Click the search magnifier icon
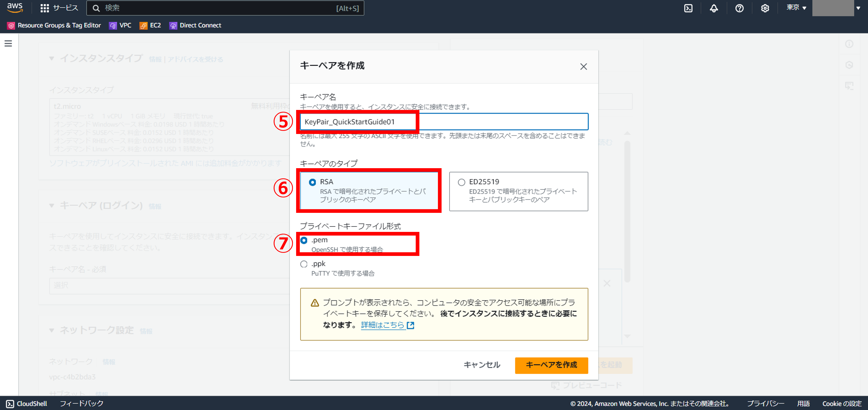 tap(96, 8)
